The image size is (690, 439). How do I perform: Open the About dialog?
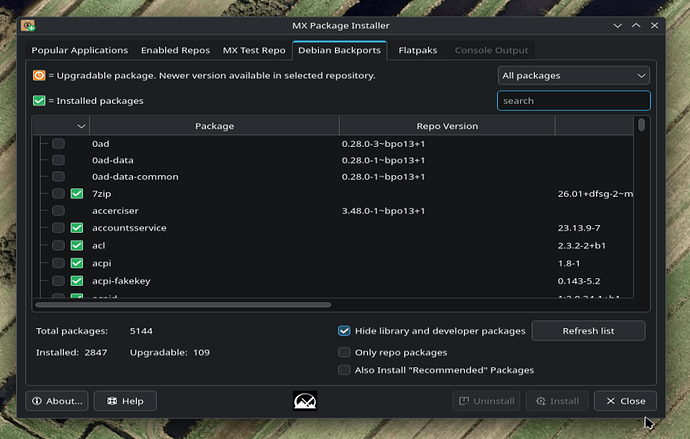tap(57, 401)
